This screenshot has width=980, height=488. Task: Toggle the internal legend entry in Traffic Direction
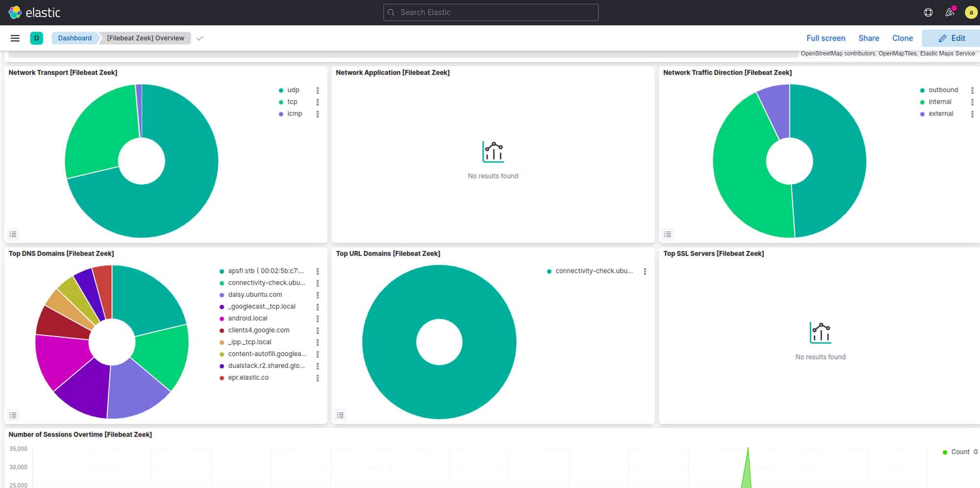tap(939, 101)
